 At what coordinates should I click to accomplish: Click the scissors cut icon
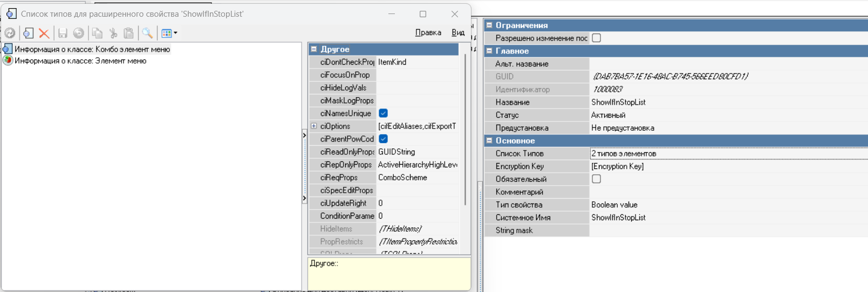[x=113, y=33]
